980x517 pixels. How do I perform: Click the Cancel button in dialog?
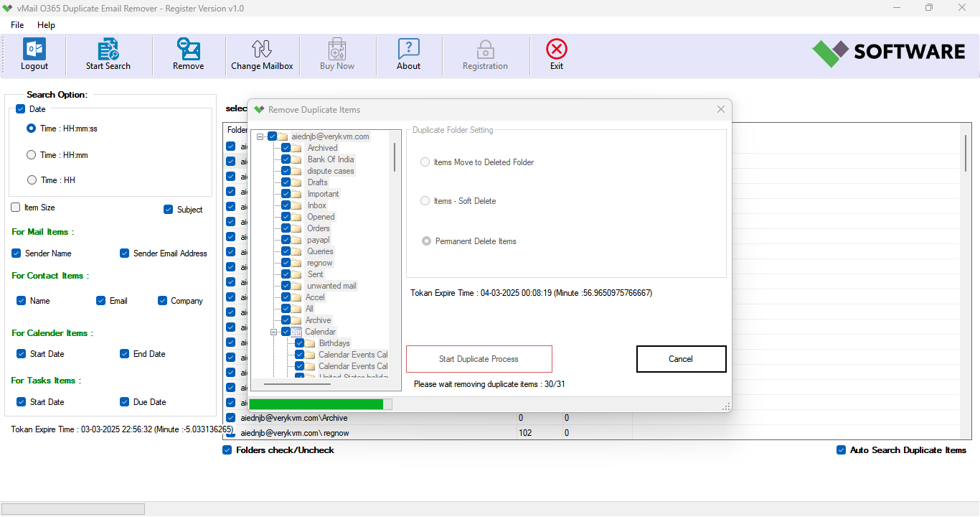(x=682, y=359)
